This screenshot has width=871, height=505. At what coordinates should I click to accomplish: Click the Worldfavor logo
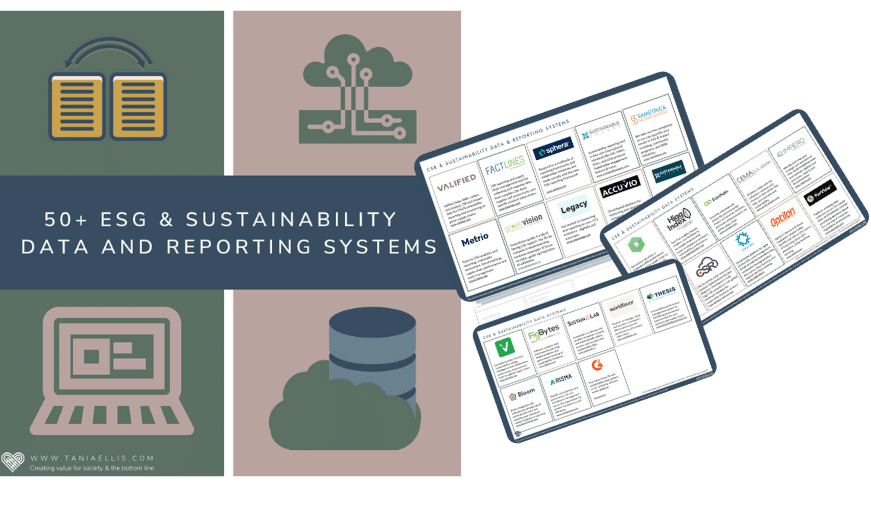[x=622, y=306]
